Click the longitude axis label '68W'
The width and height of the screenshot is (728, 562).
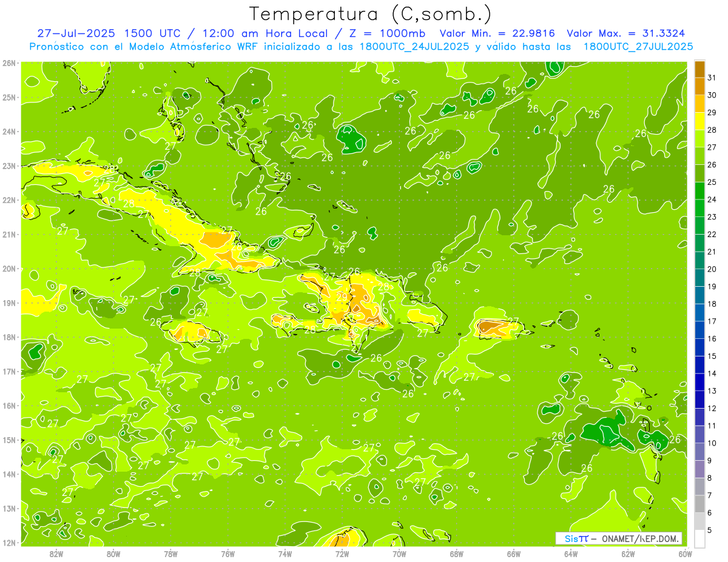pyautogui.click(x=456, y=554)
